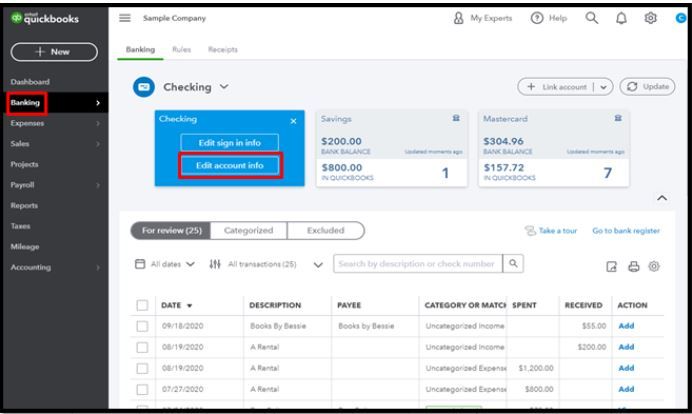Run search with the magnifier button
The width and height of the screenshot is (692, 414).
coord(513,263)
